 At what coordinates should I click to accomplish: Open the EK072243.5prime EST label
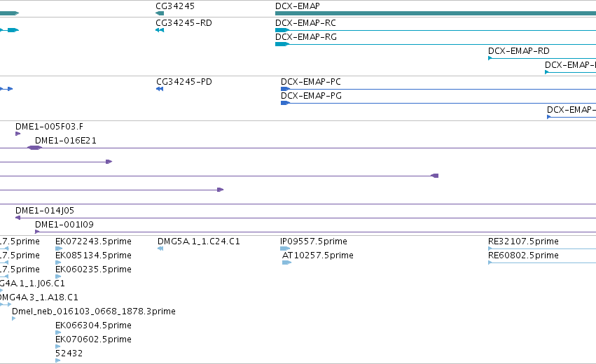click(93, 241)
